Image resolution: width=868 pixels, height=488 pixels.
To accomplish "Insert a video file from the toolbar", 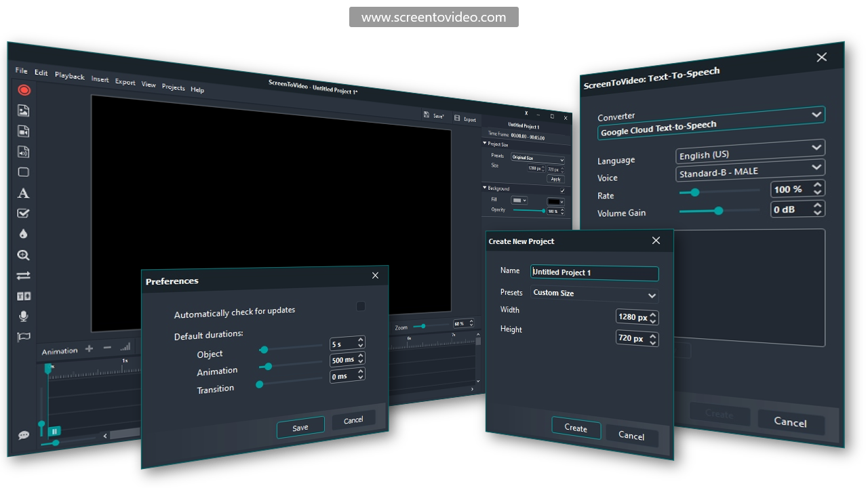I will pyautogui.click(x=24, y=131).
